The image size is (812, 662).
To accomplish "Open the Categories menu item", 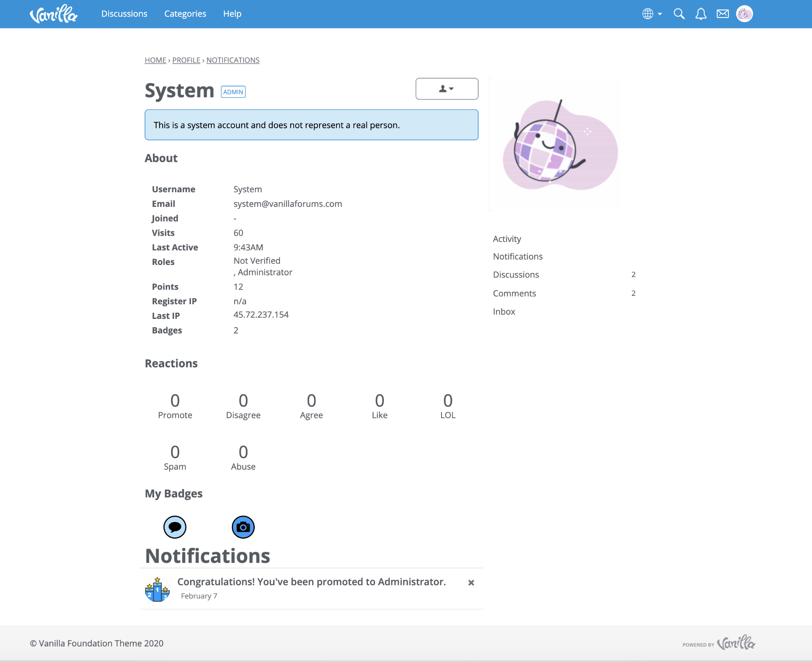I will [185, 13].
